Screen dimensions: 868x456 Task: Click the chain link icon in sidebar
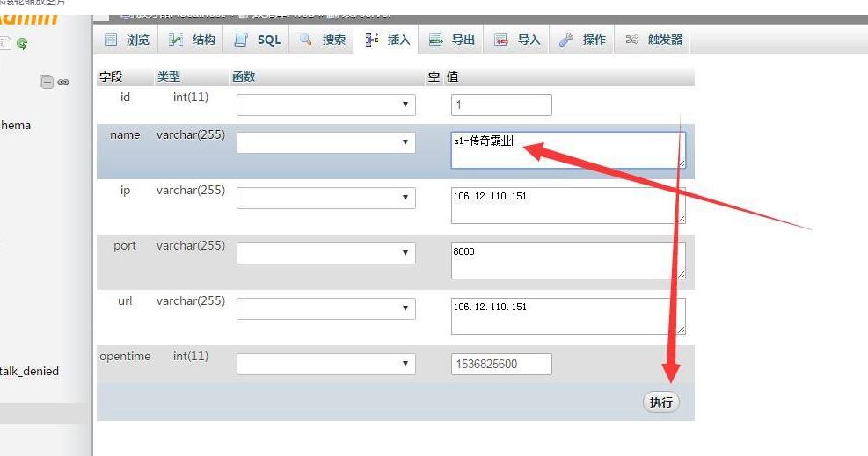point(63,82)
